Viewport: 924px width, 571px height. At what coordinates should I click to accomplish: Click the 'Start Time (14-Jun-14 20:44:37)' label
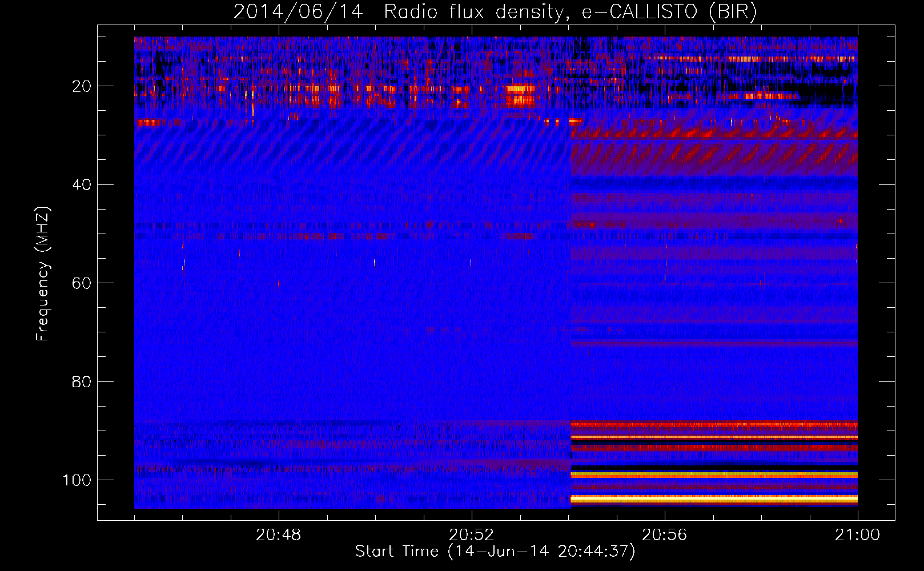[495, 552]
